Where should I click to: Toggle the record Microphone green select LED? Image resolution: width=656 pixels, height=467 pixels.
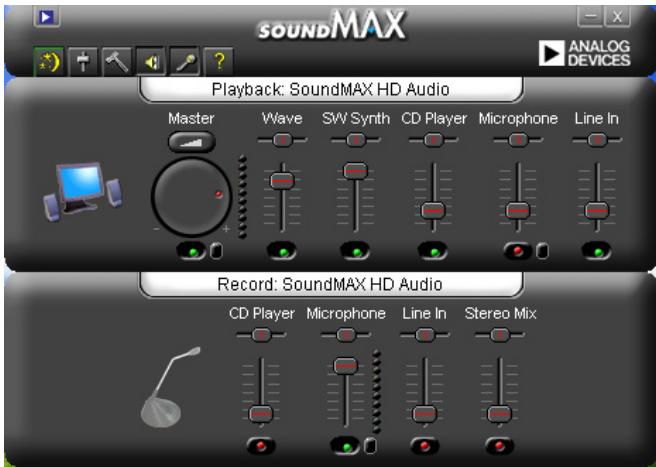click(346, 446)
